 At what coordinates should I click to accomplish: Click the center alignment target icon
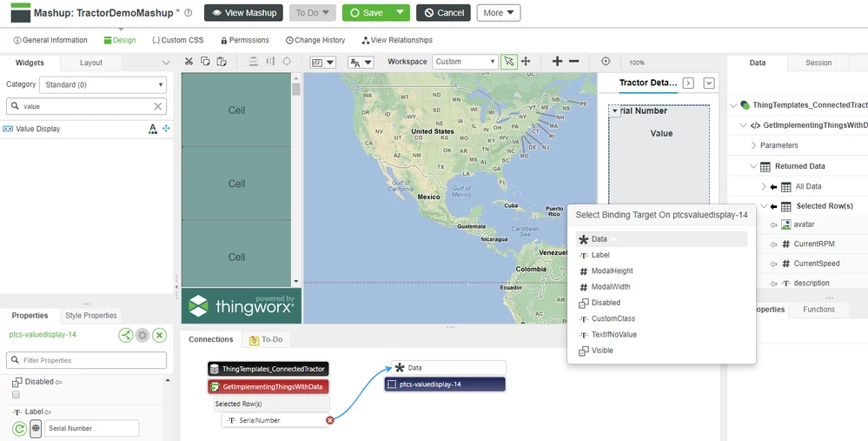(286, 62)
